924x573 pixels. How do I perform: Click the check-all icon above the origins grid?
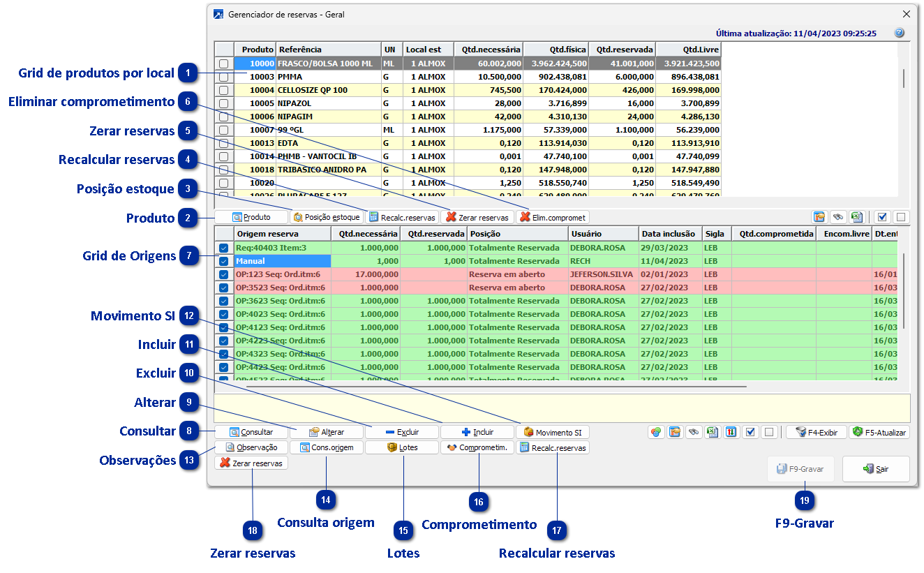click(x=881, y=217)
